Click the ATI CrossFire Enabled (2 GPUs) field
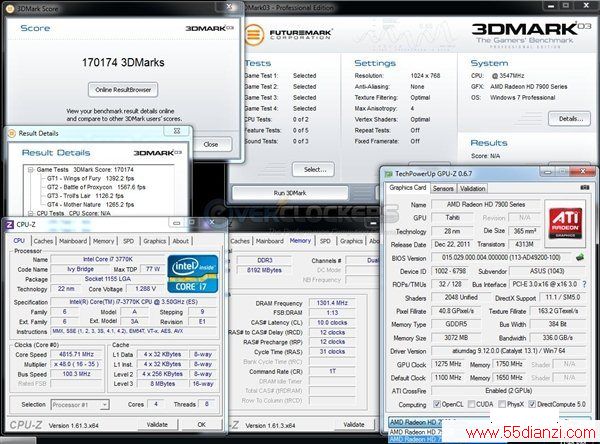Screen dimensions: 600x444 point(509,391)
